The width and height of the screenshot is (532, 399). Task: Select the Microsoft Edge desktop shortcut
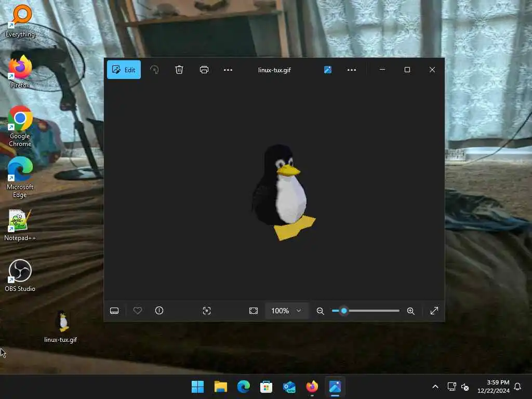(x=20, y=178)
